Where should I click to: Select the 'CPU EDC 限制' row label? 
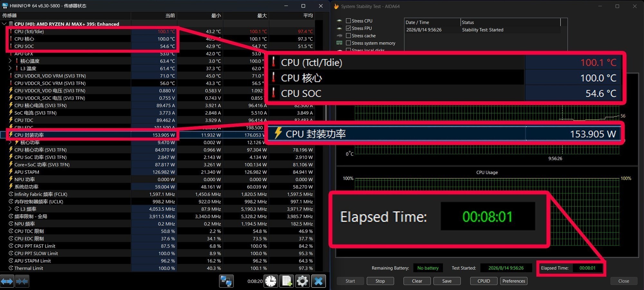[x=29, y=239]
